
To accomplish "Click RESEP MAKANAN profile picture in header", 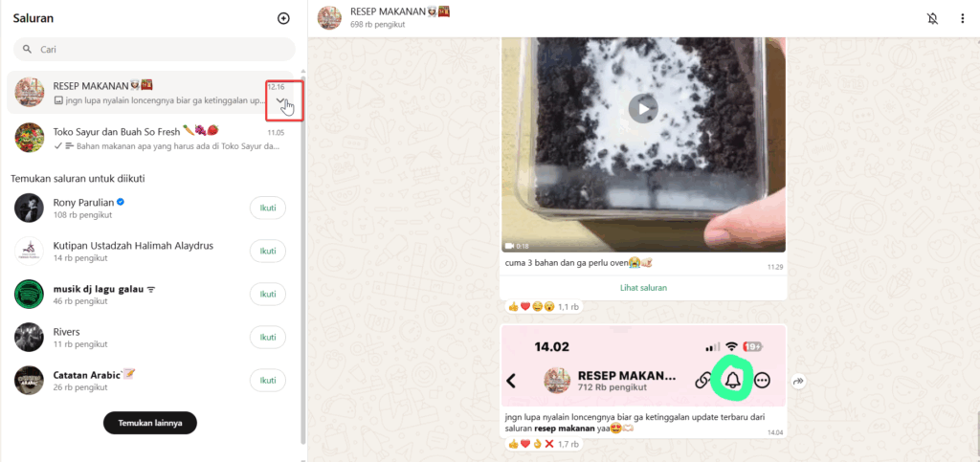I will (329, 18).
